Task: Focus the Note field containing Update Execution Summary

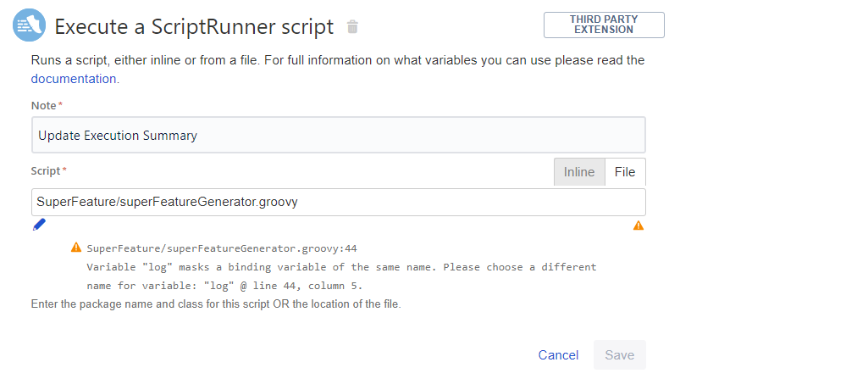Action: click(338, 135)
